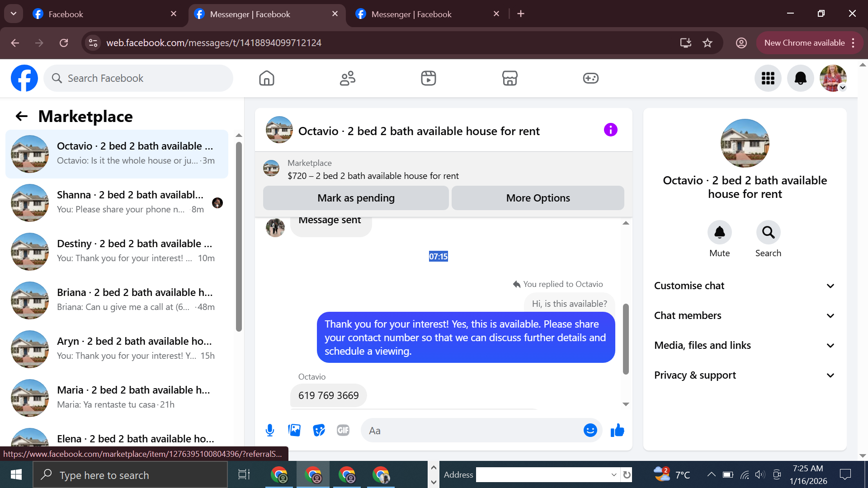The height and width of the screenshot is (488, 868).
Task: Open the sticker picker icon
Action: [x=319, y=430]
